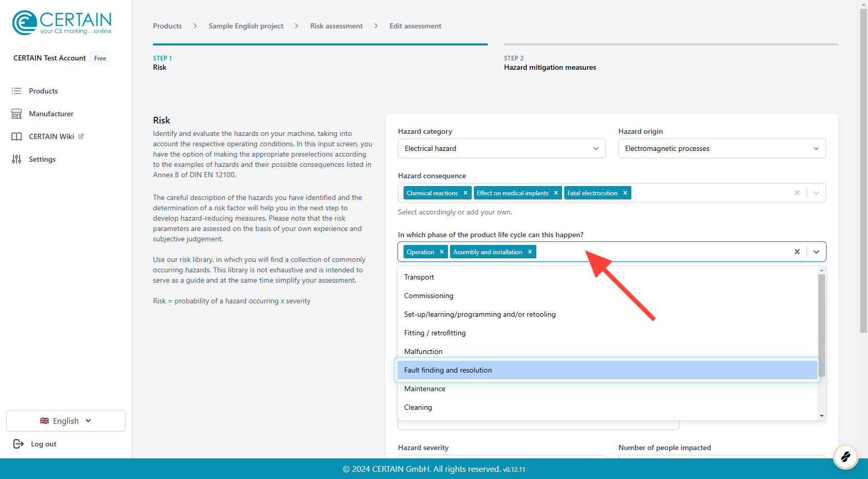Select Set-up/learning/programming and/or retooling option
Viewport: 868px width, 479px height.
tap(608, 314)
